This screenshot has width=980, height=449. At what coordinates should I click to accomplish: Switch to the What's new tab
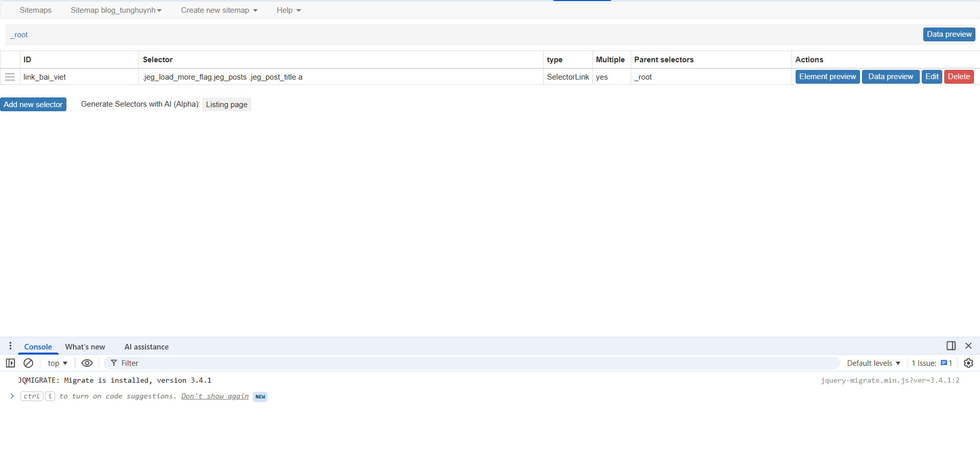pyautogui.click(x=85, y=347)
